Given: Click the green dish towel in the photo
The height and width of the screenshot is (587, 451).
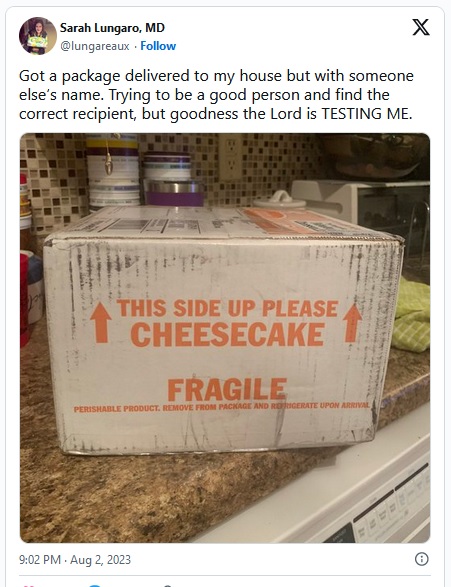Looking at the screenshot, I should [x=411, y=315].
